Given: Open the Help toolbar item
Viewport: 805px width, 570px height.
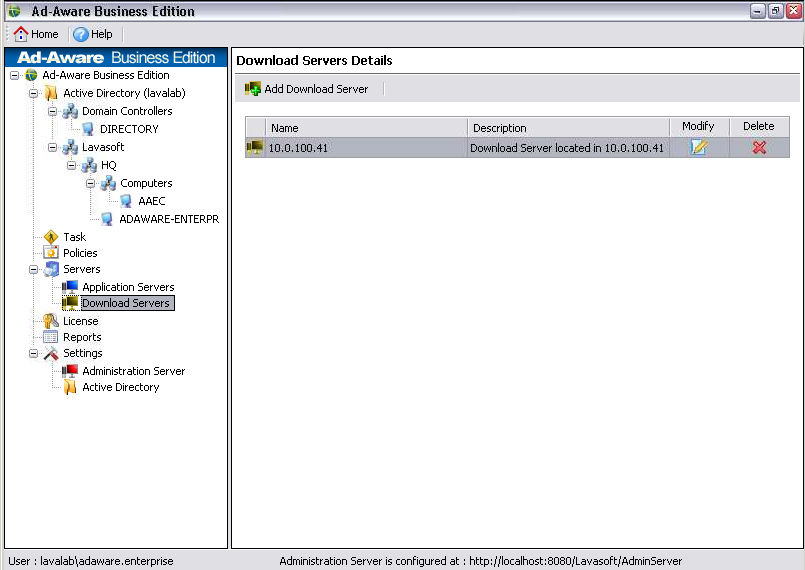Looking at the screenshot, I should tap(93, 34).
